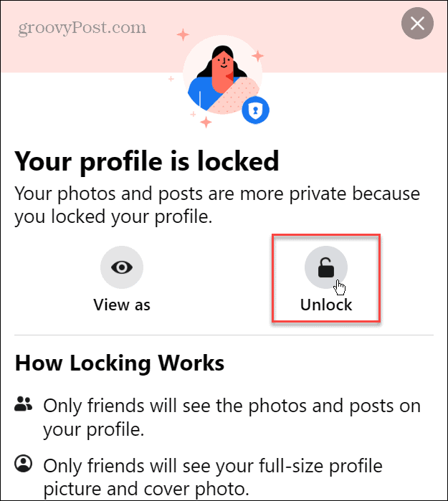The width and height of the screenshot is (448, 501).
Task: Click the two-people friends icon
Action: click(x=24, y=405)
